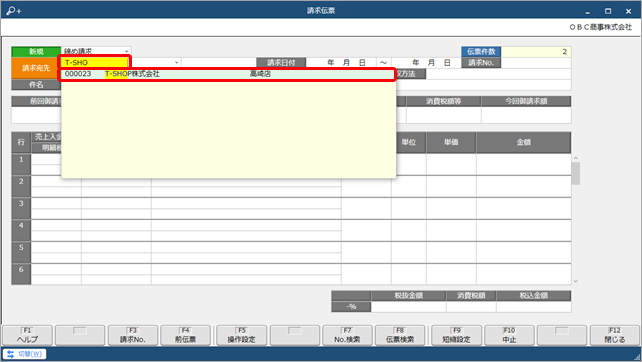The height and width of the screenshot is (362, 642).
Task: Click the ＯＢＣ商事株式会社 company name
Action: [601, 27]
